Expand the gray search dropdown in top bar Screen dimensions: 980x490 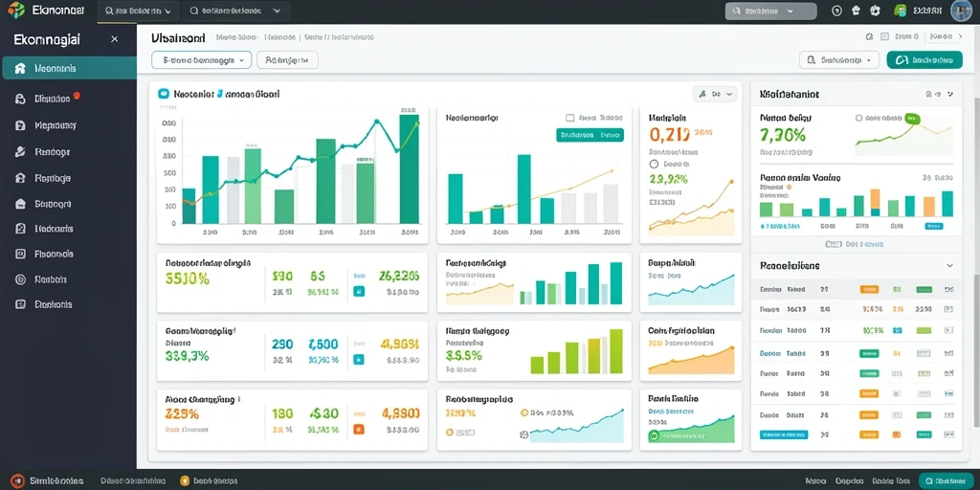point(770,11)
